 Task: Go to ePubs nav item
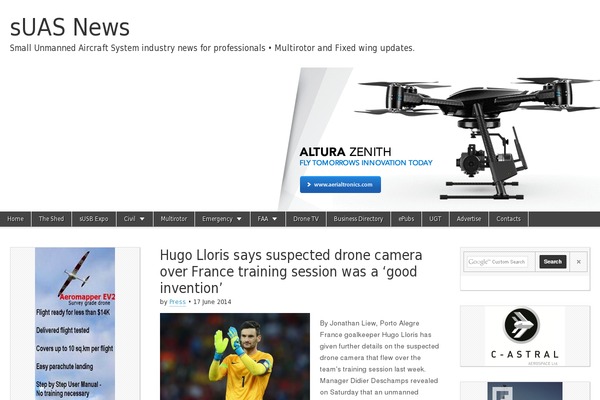click(406, 219)
